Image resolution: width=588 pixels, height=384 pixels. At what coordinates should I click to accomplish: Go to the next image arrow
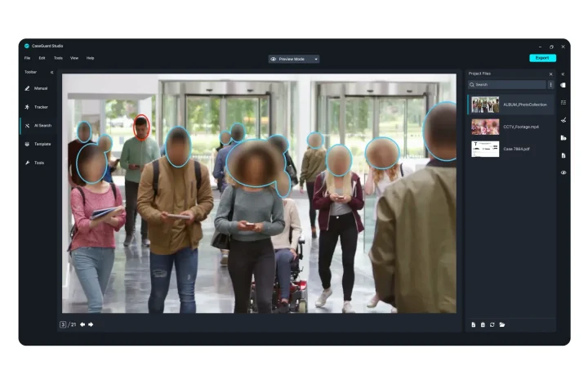91,324
